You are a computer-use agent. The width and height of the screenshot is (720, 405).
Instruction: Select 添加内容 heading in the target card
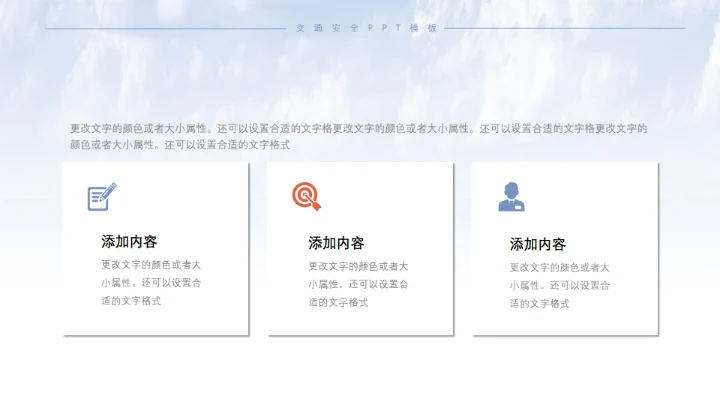pyautogui.click(x=336, y=243)
